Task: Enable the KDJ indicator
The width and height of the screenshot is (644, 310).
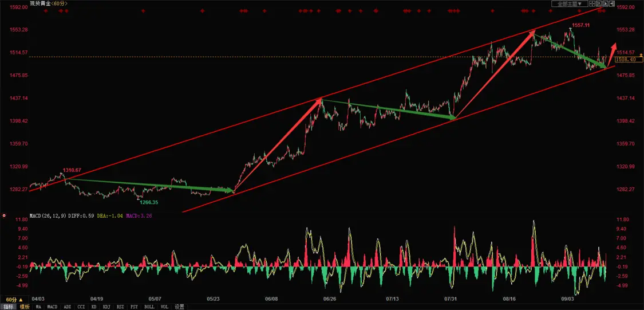Action: (106, 307)
